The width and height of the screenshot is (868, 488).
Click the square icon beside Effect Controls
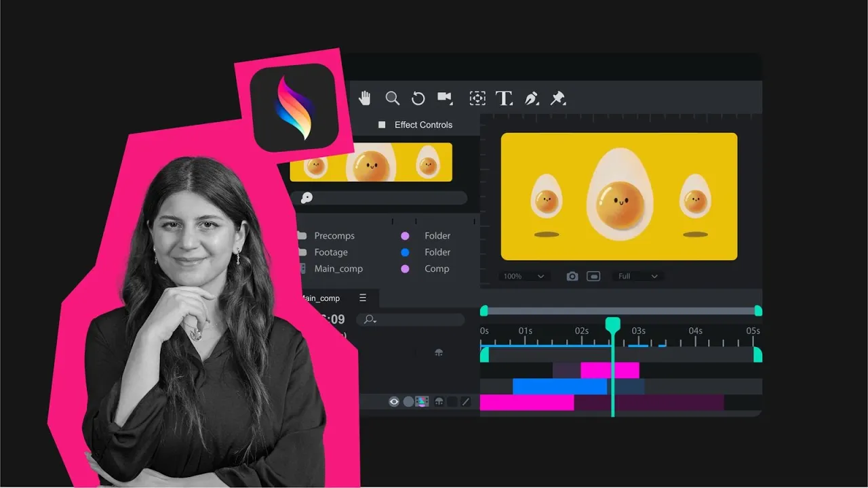pyautogui.click(x=382, y=125)
